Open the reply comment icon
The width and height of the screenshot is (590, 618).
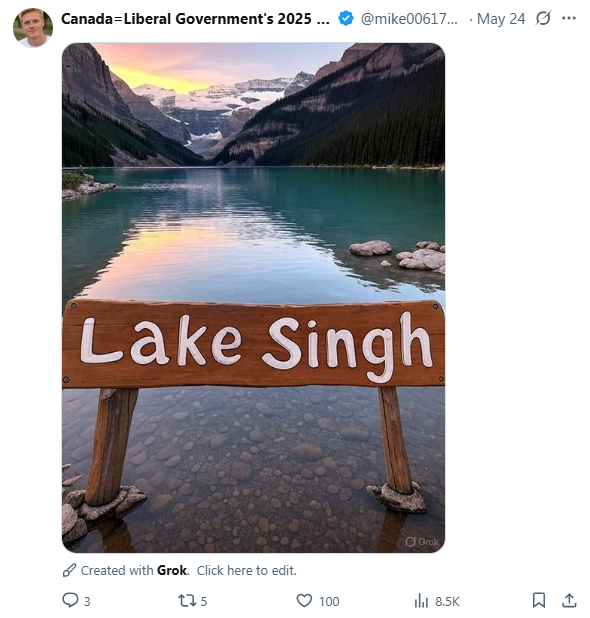click(x=70, y=600)
